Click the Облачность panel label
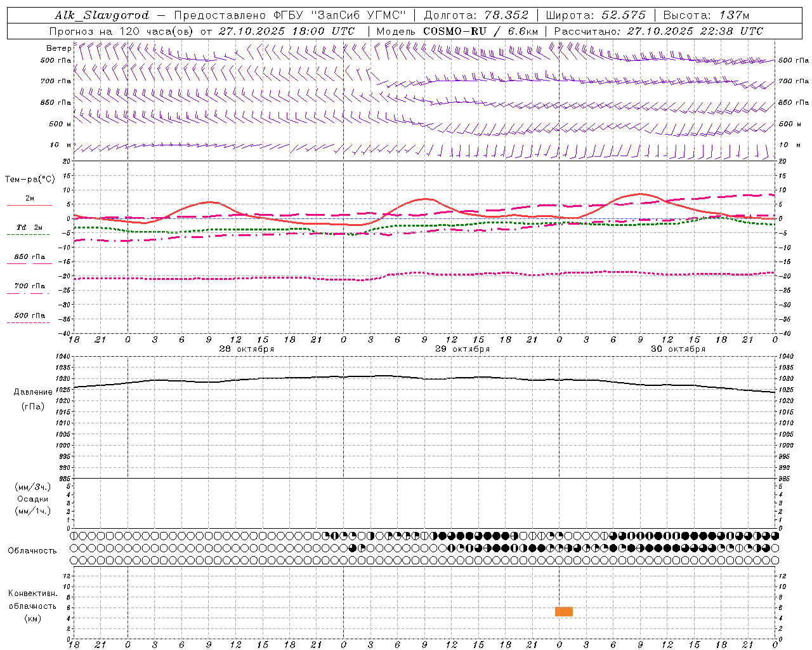This screenshot has width=812, height=650. (x=32, y=551)
